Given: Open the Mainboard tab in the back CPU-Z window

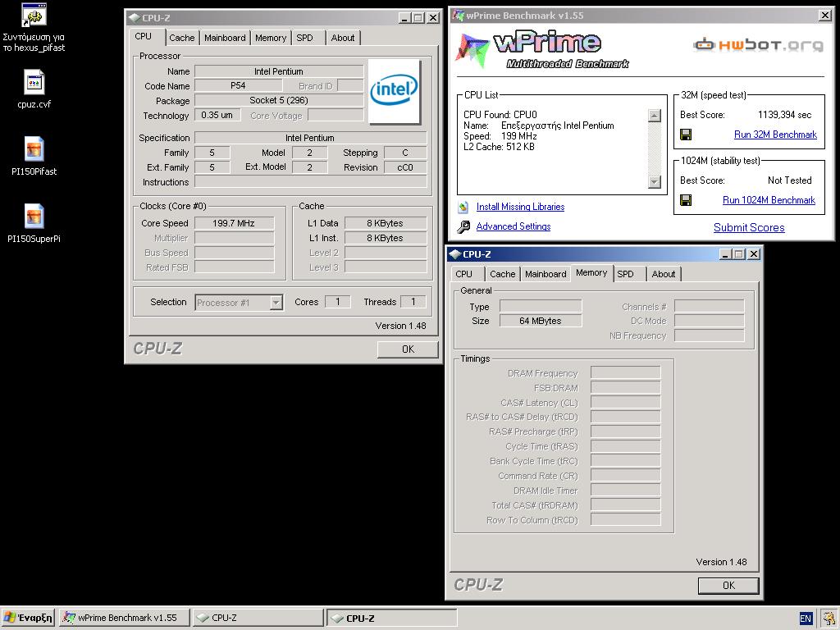Looking at the screenshot, I should [x=225, y=38].
